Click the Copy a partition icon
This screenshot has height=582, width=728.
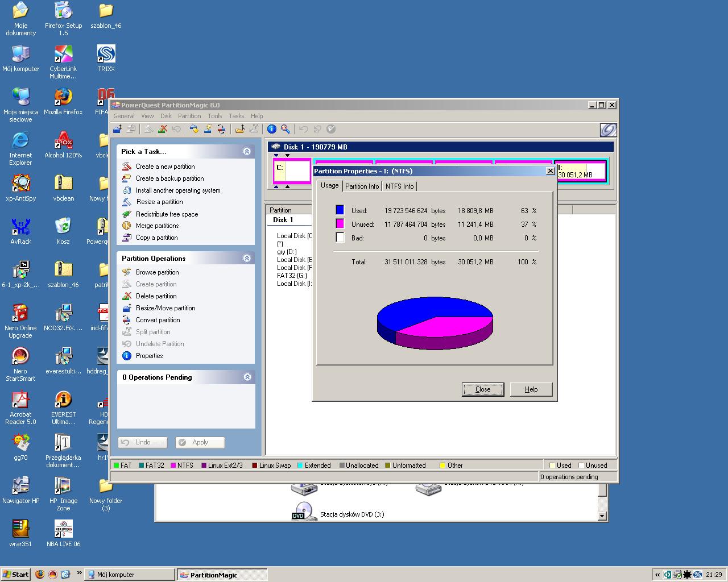(x=127, y=238)
